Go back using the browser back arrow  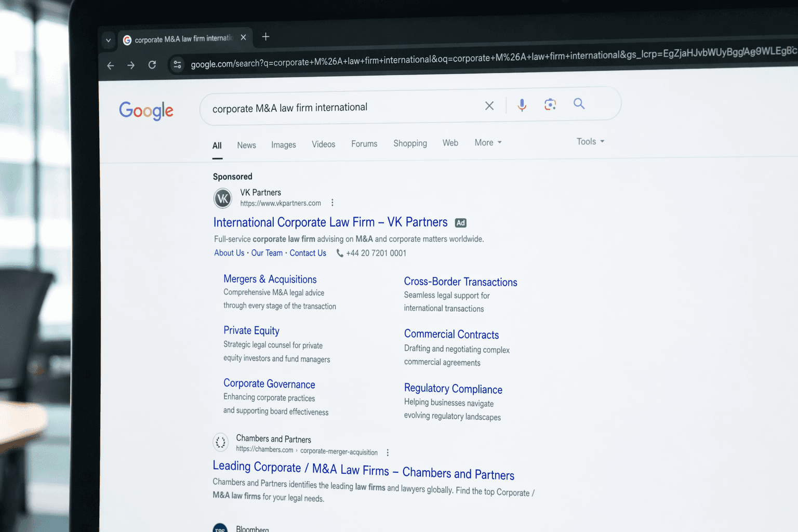point(111,65)
